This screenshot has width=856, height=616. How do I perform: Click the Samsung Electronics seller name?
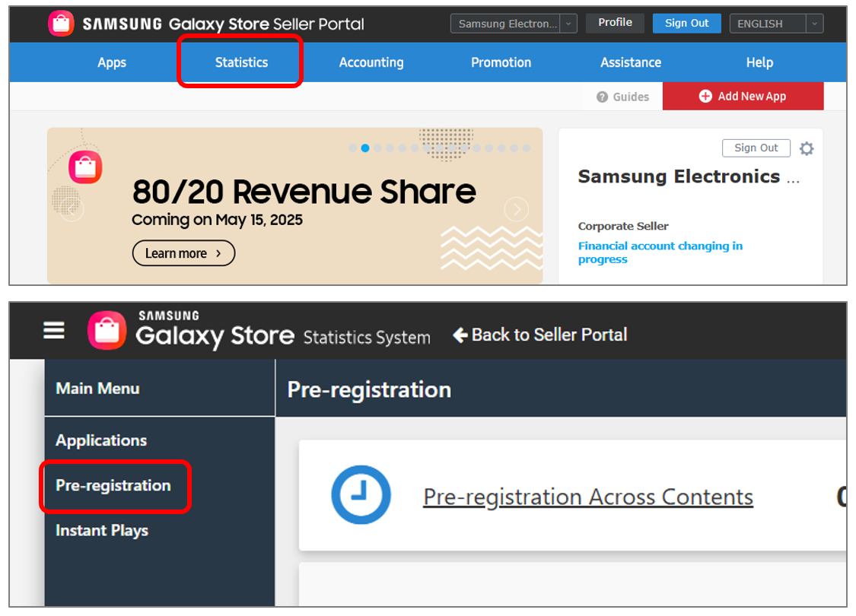pos(689,176)
